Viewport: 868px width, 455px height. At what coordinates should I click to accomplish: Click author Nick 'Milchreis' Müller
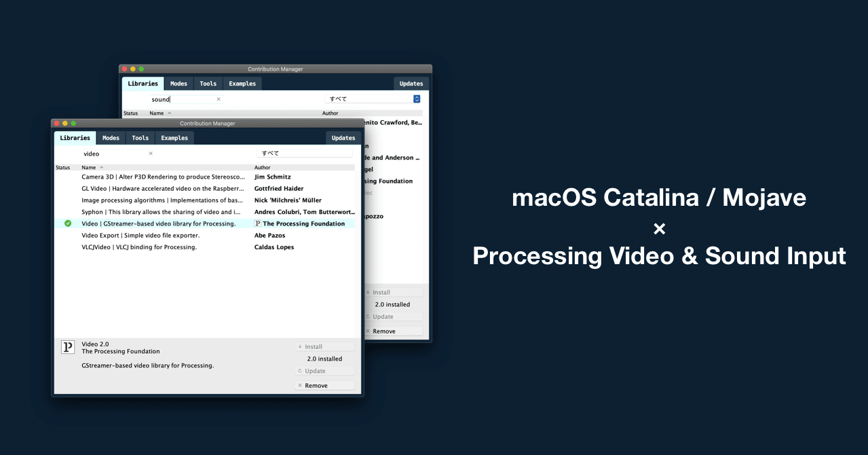coord(288,200)
